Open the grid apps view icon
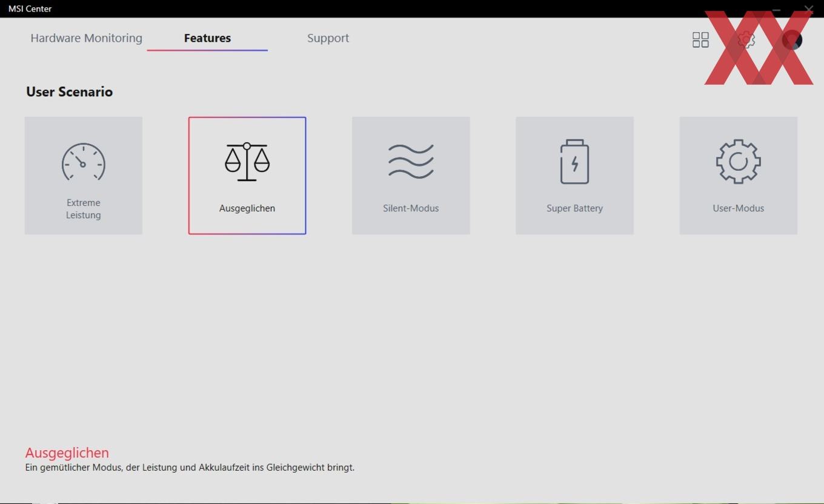This screenshot has width=824, height=504. click(x=700, y=40)
